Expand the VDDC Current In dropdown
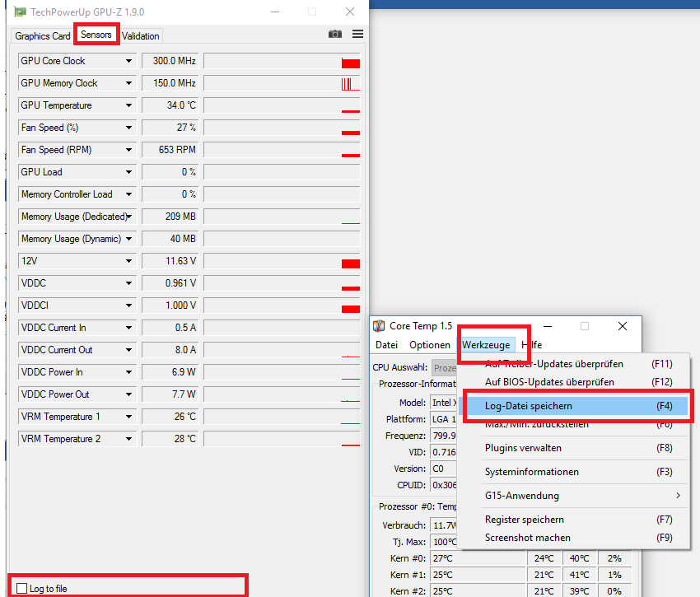The image size is (700, 597). (128, 328)
